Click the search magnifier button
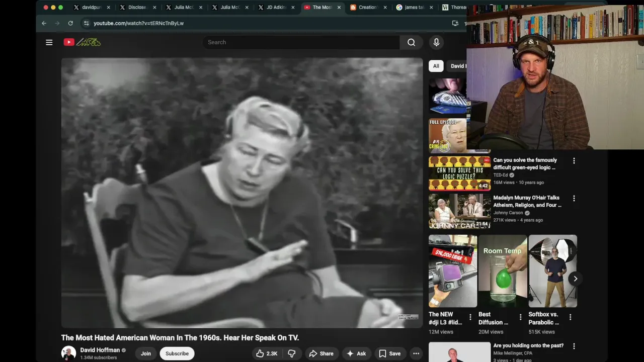The height and width of the screenshot is (362, 644). (412, 42)
